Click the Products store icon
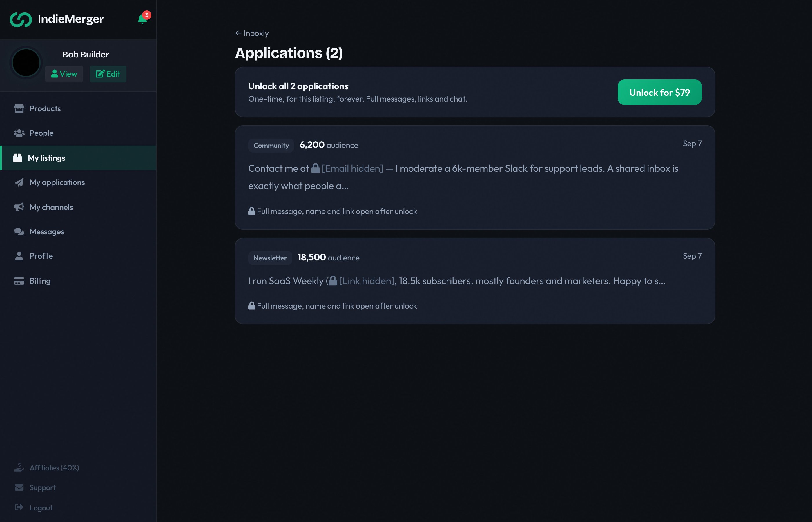The height and width of the screenshot is (522, 812). coord(19,108)
